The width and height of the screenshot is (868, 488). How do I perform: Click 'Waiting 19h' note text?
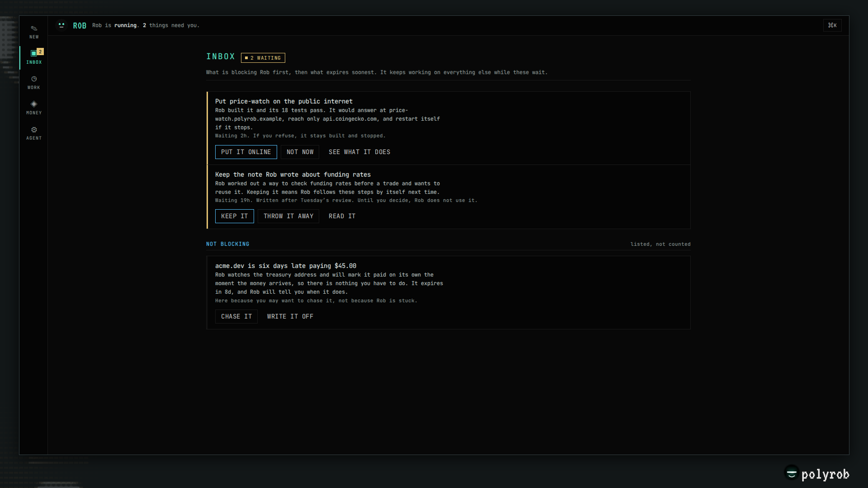click(346, 200)
